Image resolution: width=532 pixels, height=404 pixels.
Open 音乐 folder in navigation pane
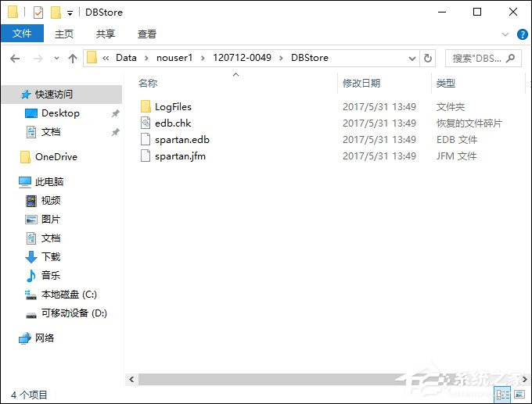tap(51, 276)
